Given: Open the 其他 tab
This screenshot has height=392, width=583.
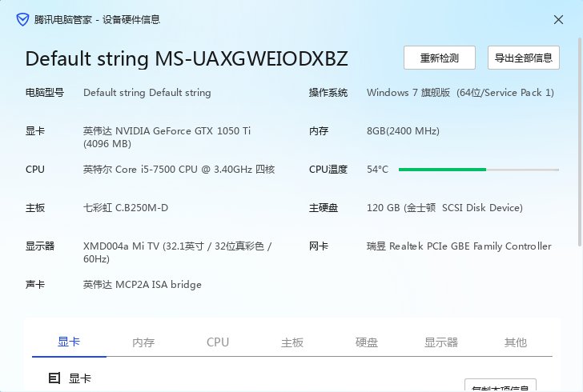Looking at the screenshot, I should pos(516,342).
